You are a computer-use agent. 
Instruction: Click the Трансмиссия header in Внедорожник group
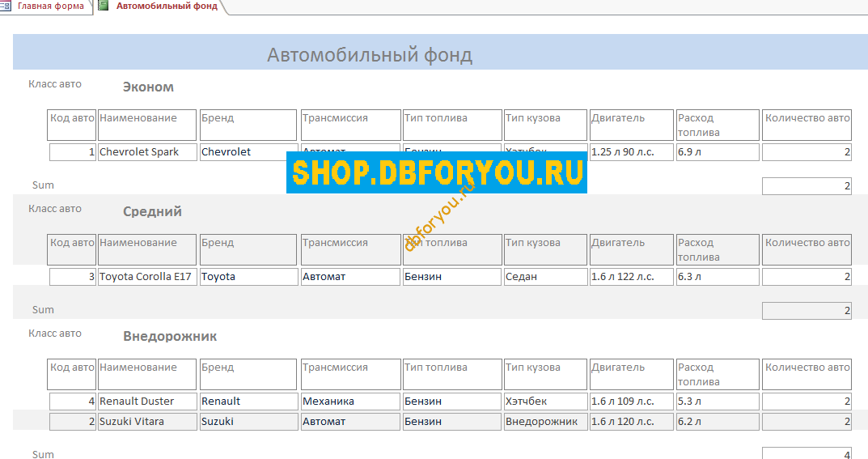pos(350,374)
